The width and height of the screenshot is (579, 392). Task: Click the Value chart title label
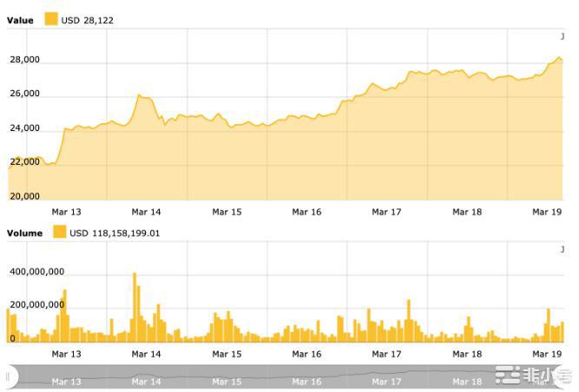[x=20, y=19]
